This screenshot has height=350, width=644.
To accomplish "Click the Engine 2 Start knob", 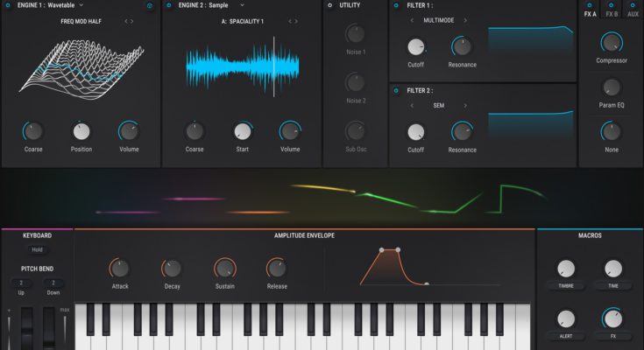I will 242,131.
